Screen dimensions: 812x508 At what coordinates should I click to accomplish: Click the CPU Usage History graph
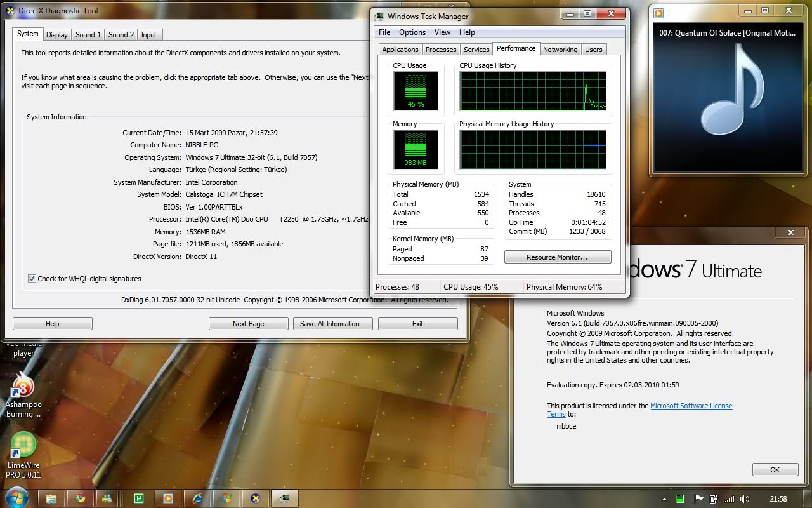pyautogui.click(x=533, y=91)
